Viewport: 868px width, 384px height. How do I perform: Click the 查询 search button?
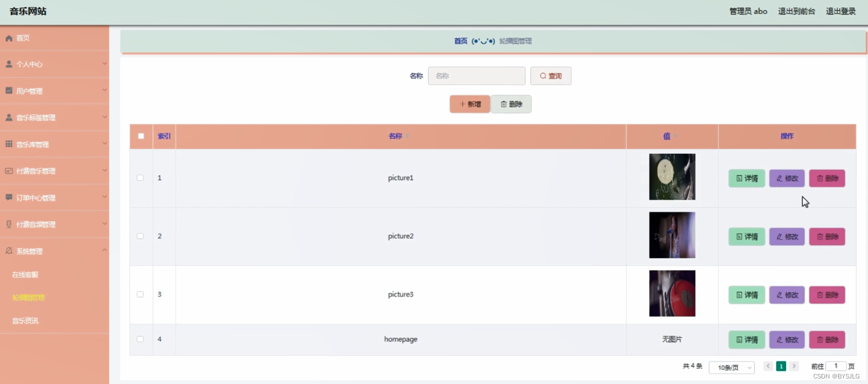coord(551,76)
